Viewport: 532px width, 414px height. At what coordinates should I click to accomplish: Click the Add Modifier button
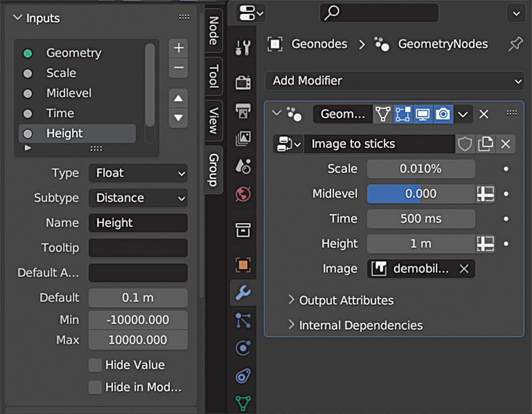(x=394, y=81)
